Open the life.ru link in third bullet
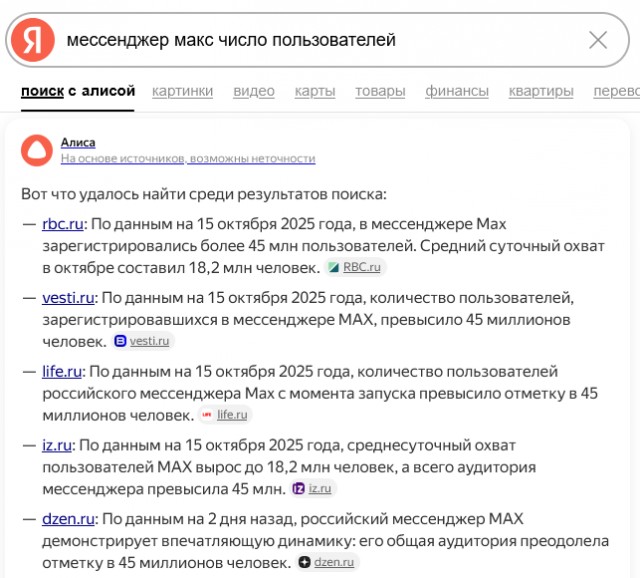 62,371
